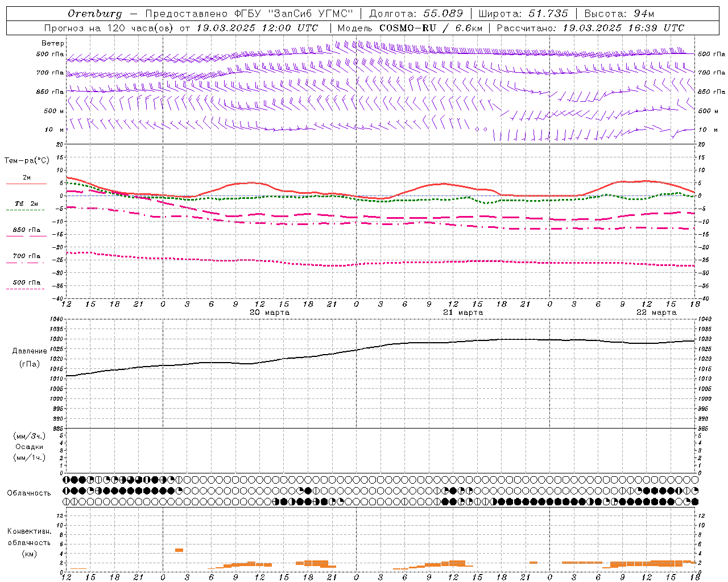Select the (мм/1ч.) precipitation unit label
This screenshot has height=582, width=728.
30,458
